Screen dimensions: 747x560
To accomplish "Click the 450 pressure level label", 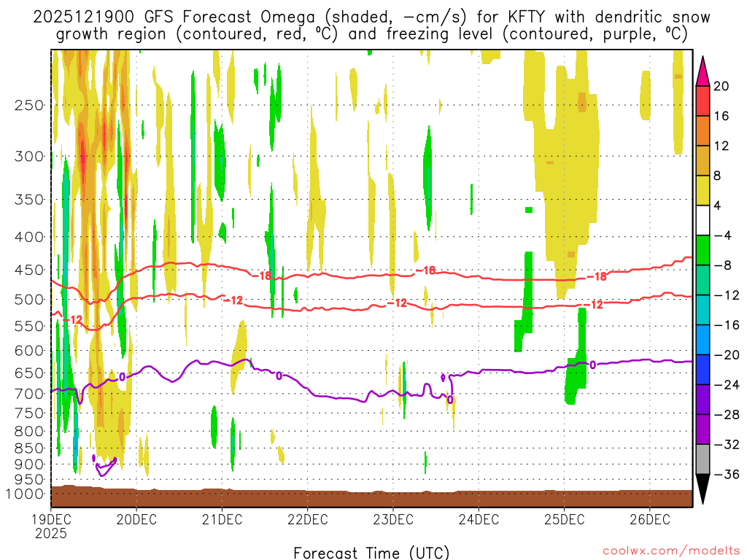I will (x=29, y=270).
